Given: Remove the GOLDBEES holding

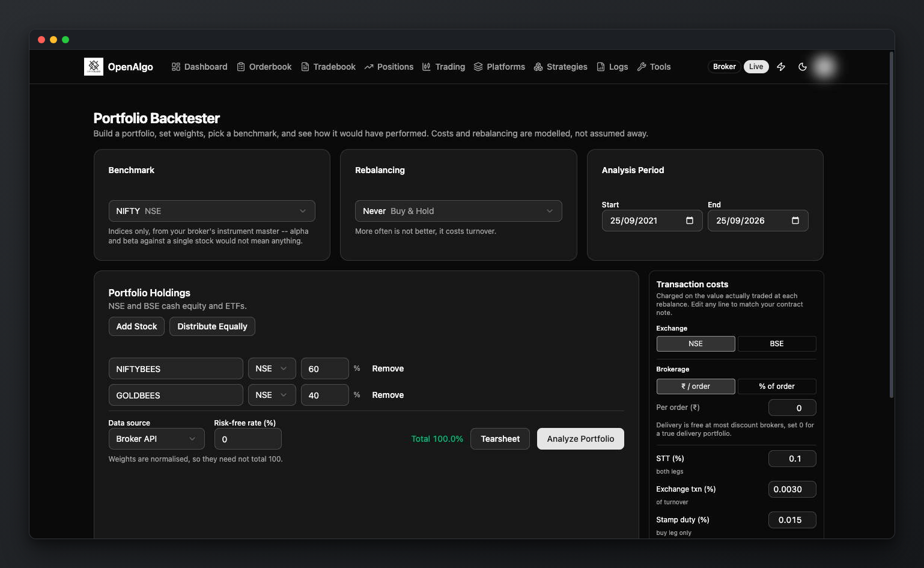Looking at the screenshot, I should click(x=388, y=395).
